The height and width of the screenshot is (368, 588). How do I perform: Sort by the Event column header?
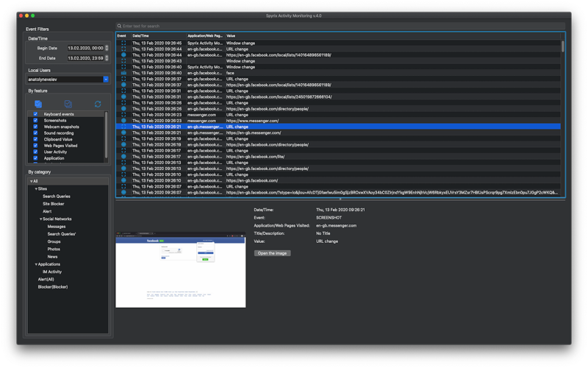click(x=123, y=36)
